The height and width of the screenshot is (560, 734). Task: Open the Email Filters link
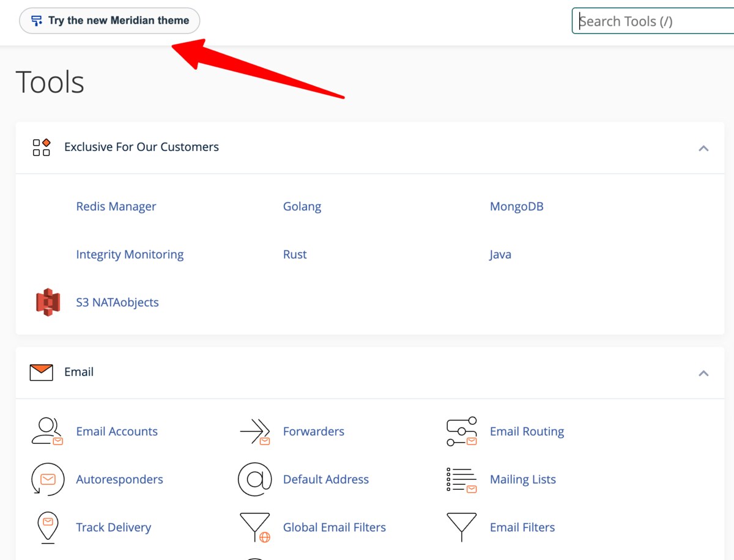522,527
